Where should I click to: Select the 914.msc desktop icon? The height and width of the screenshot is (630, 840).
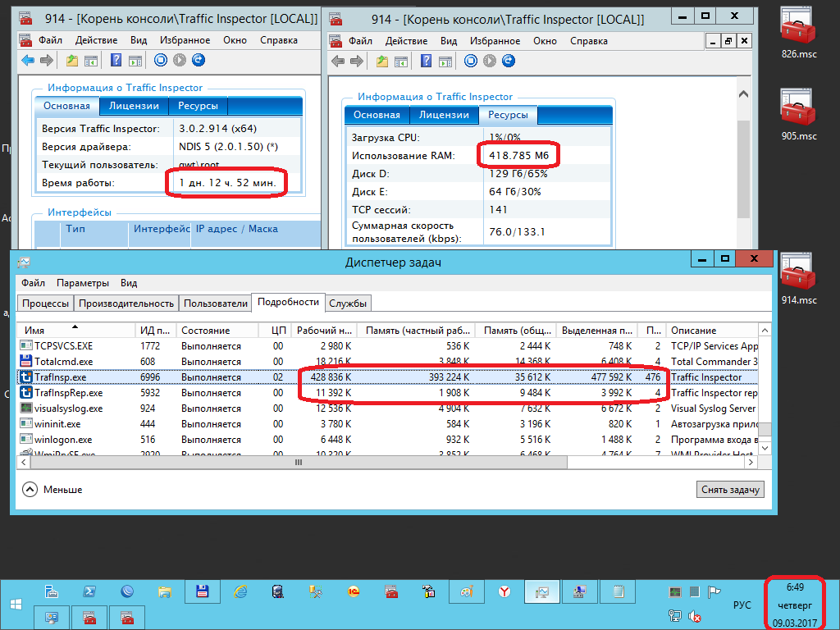pyautogui.click(x=799, y=279)
